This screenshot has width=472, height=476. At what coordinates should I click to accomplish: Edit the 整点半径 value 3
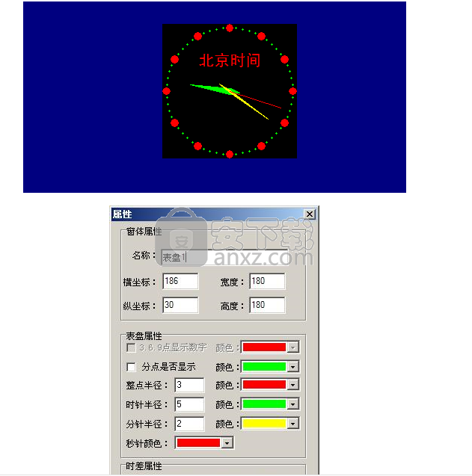tap(189, 385)
